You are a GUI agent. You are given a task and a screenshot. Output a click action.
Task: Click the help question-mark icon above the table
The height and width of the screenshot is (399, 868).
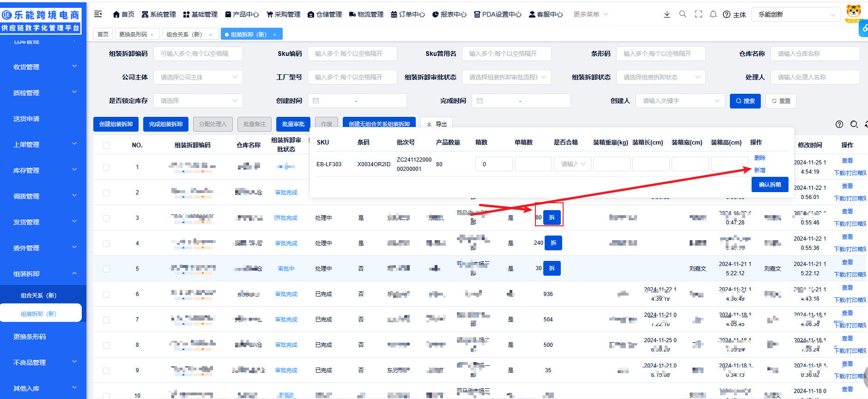pyautogui.click(x=839, y=124)
